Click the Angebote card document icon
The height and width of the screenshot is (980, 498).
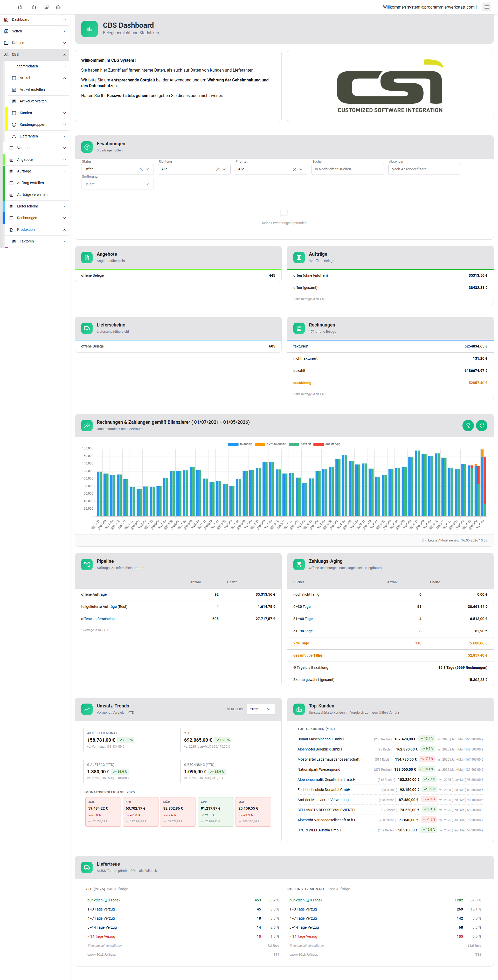(87, 258)
